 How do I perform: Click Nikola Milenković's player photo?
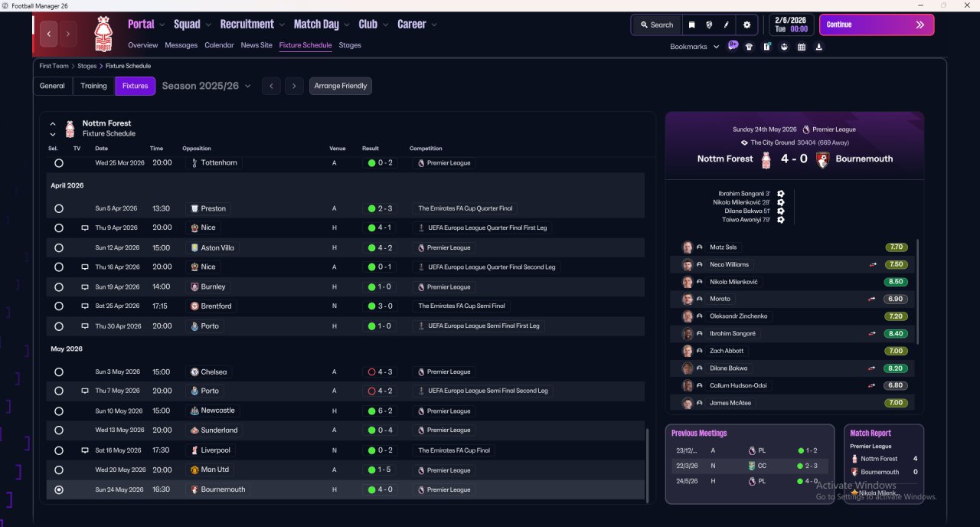pos(688,282)
